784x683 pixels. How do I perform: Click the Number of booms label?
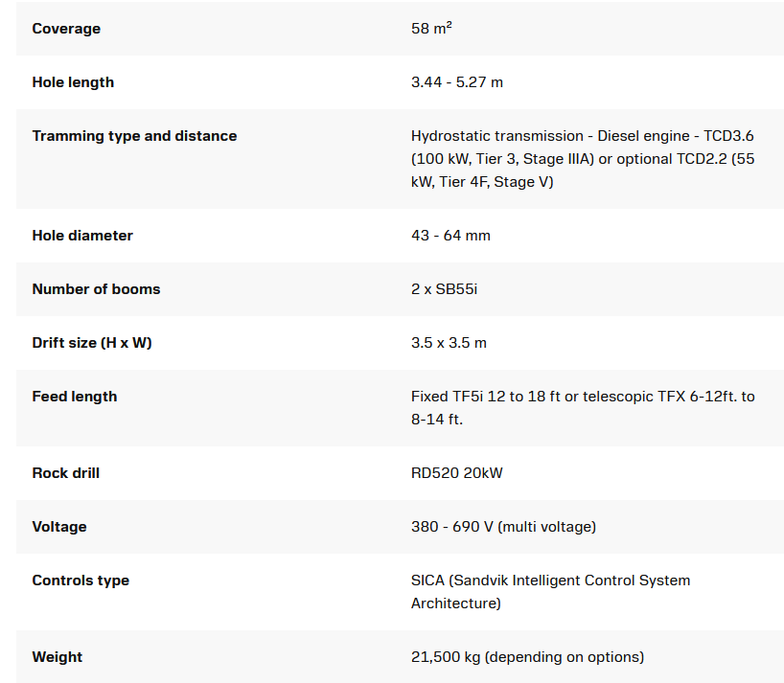click(96, 289)
